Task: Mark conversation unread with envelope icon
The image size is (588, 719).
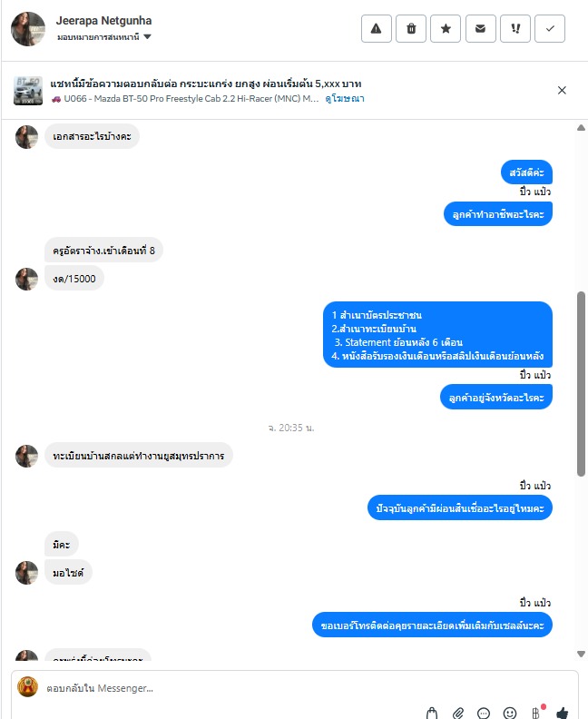Action: click(480, 28)
